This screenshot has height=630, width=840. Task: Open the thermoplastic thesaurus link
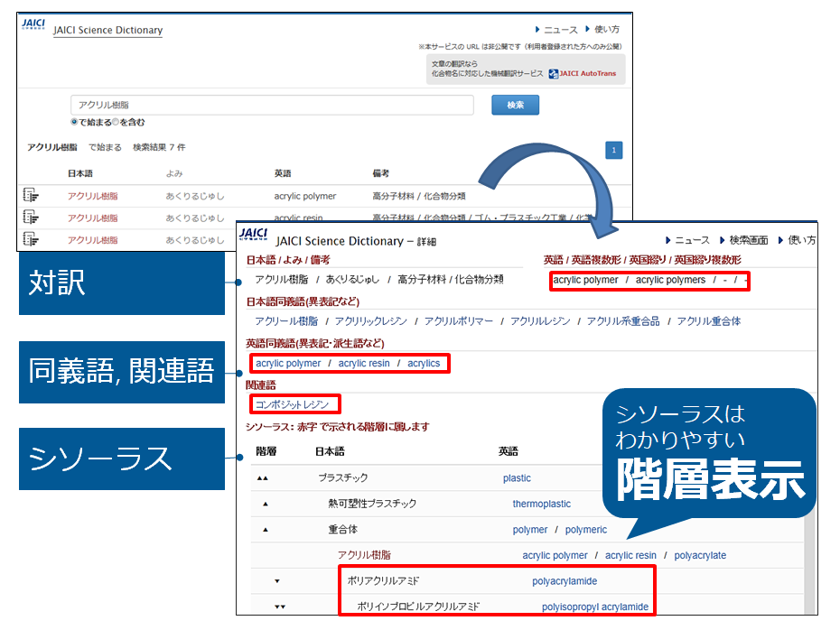coord(542,504)
